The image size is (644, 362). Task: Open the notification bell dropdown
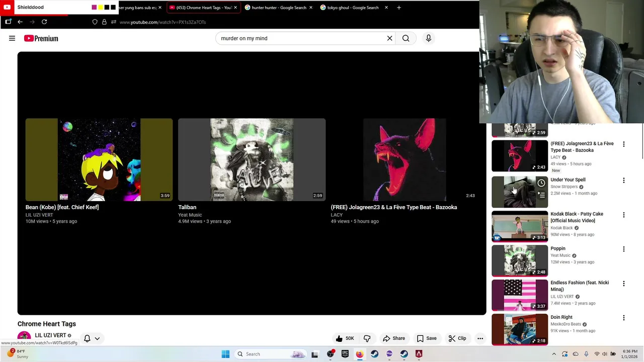pyautogui.click(x=92, y=338)
